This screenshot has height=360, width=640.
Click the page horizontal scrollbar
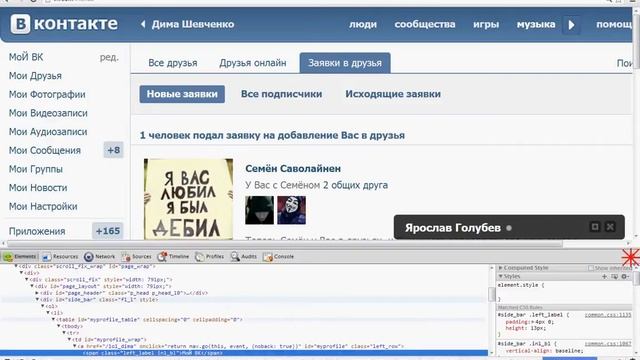[284, 244]
